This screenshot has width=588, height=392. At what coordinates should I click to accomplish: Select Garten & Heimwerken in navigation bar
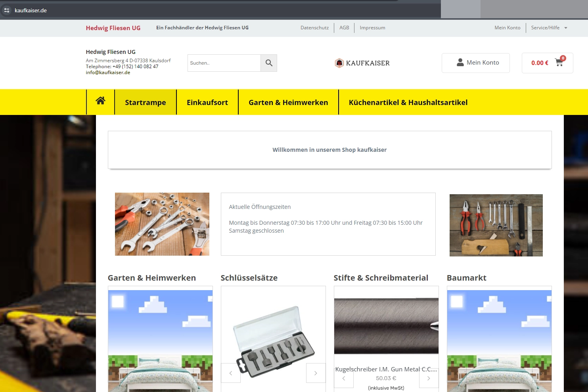pos(288,102)
